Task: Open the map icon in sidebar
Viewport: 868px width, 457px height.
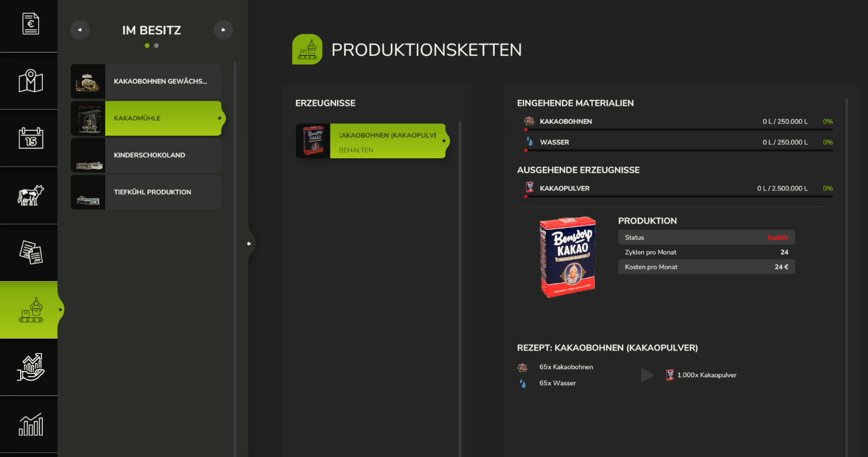Action: tap(31, 81)
